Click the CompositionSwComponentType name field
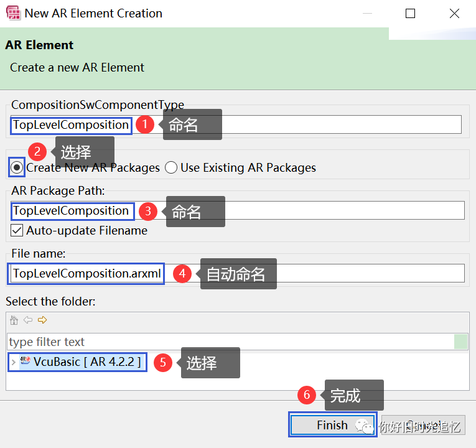Viewport: 476px width, 448px height. tap(236, 124)
